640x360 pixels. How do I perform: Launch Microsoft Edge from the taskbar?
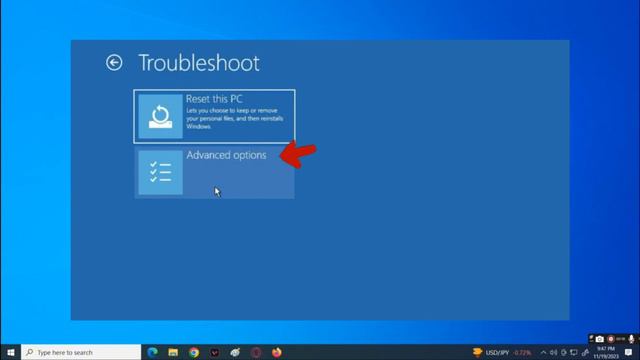click(x=153, y=352)
